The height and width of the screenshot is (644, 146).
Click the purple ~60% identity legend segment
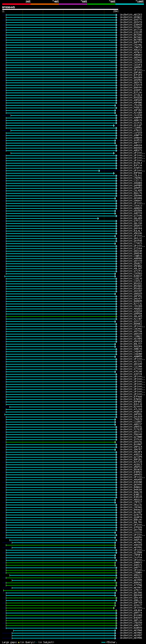pos(73,4)
